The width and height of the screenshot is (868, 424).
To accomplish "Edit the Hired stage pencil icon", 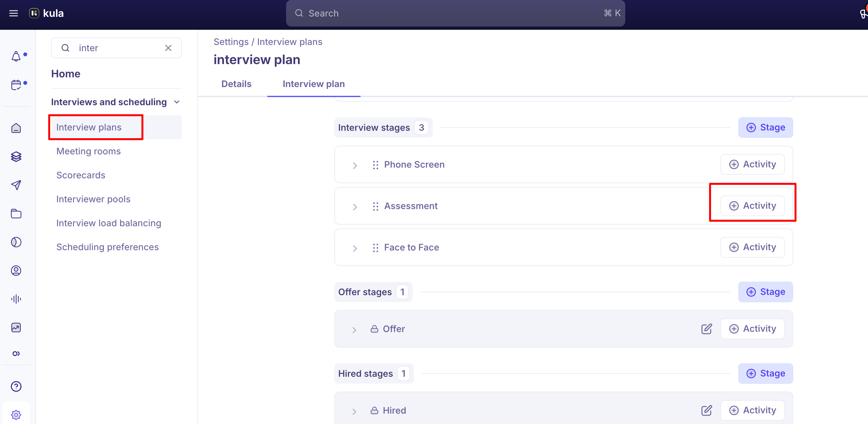I will 707,410.
